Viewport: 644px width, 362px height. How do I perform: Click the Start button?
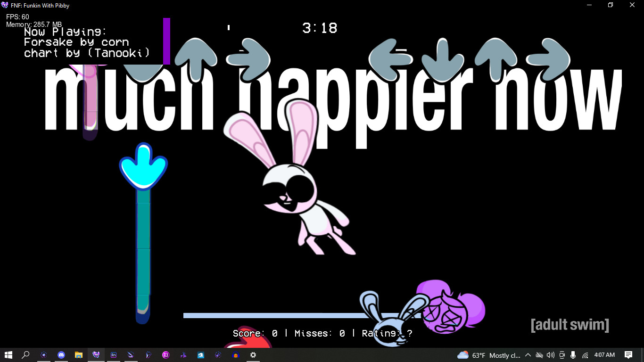[x=8, y=355]
